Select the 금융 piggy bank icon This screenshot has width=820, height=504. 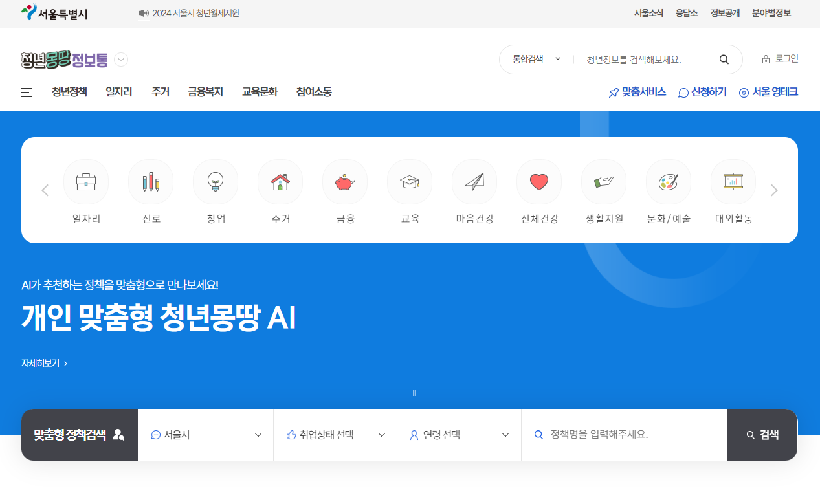pos(345,182)
